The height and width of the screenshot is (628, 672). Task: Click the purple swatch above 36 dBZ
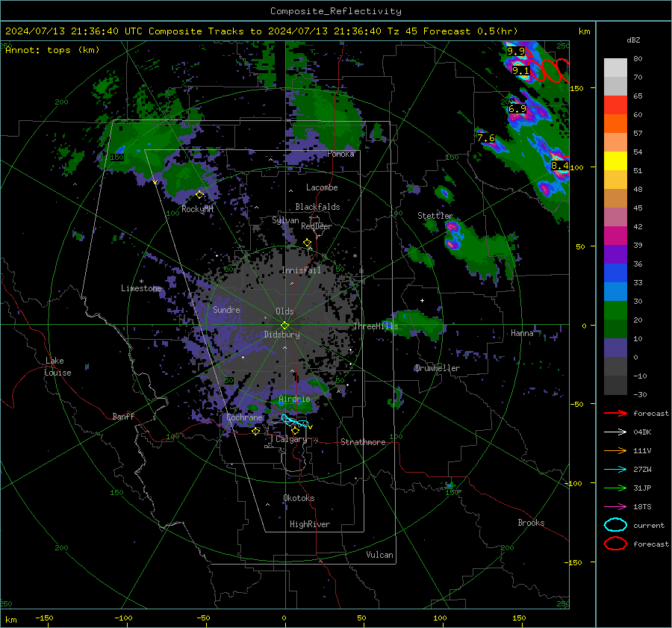[615, 254]
